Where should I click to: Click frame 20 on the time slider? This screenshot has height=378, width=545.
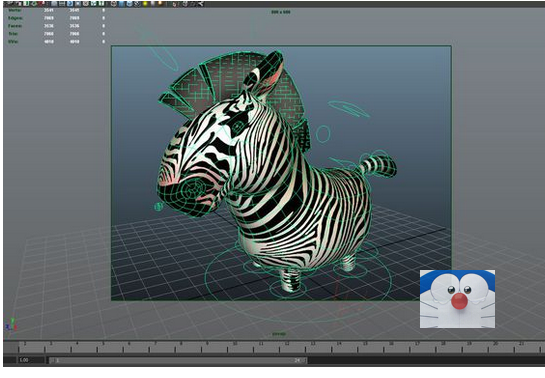tap(495, 344)
